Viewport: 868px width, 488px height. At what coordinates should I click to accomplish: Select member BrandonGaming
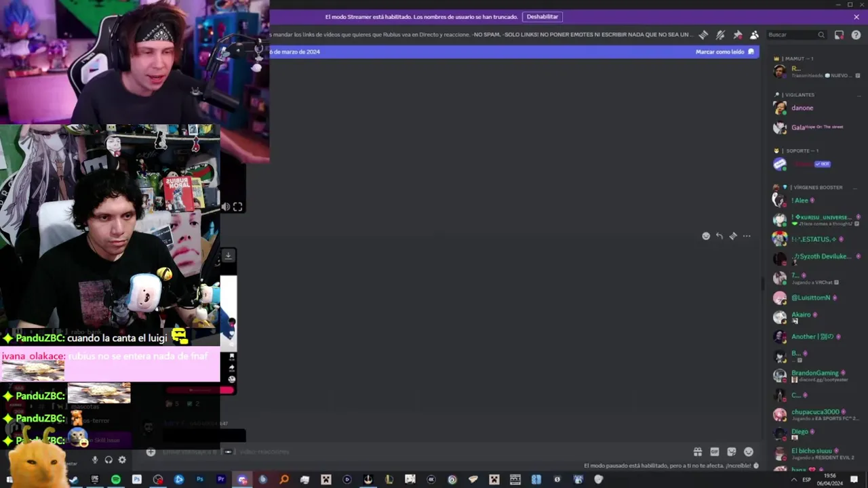[x=816, y=375]
